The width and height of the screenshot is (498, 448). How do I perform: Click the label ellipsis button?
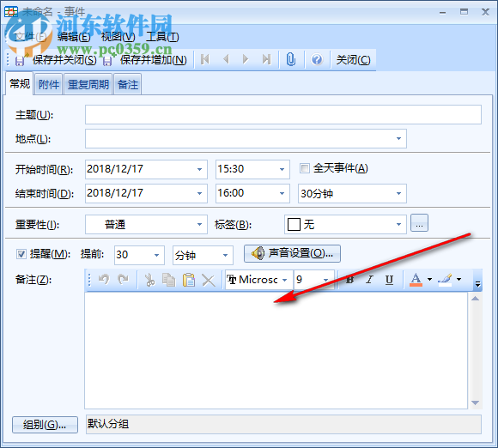click(x=419, y=223)
